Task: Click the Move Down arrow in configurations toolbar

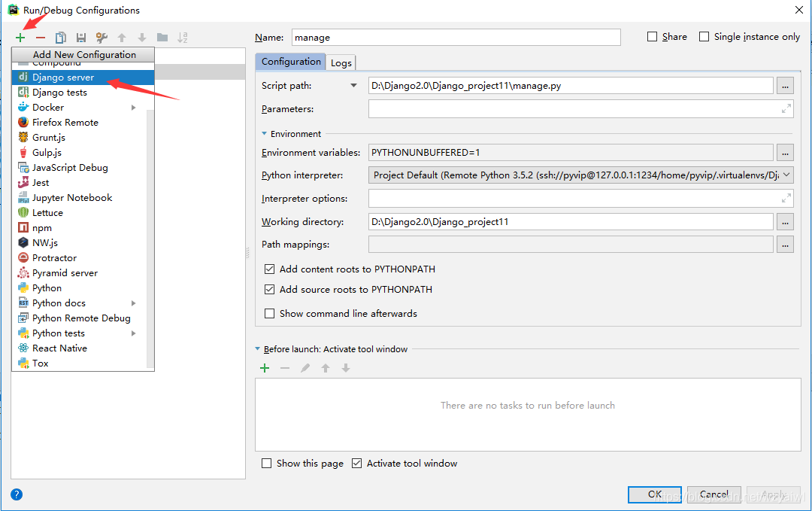Action: click(142, 38)
